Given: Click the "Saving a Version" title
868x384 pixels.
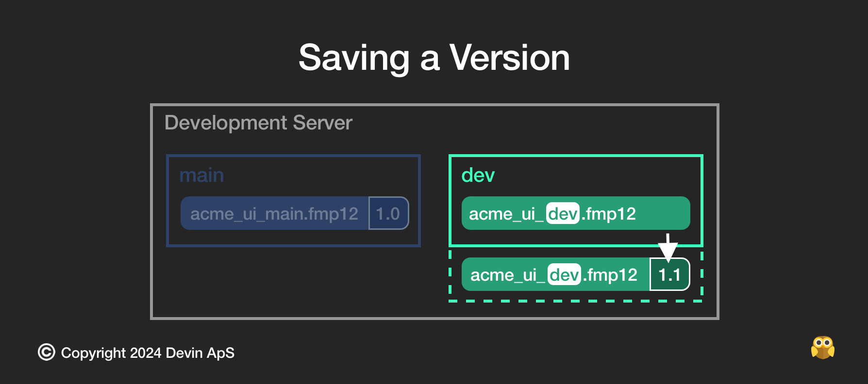Looking at the screenshot, I should [x=434, y=58].
